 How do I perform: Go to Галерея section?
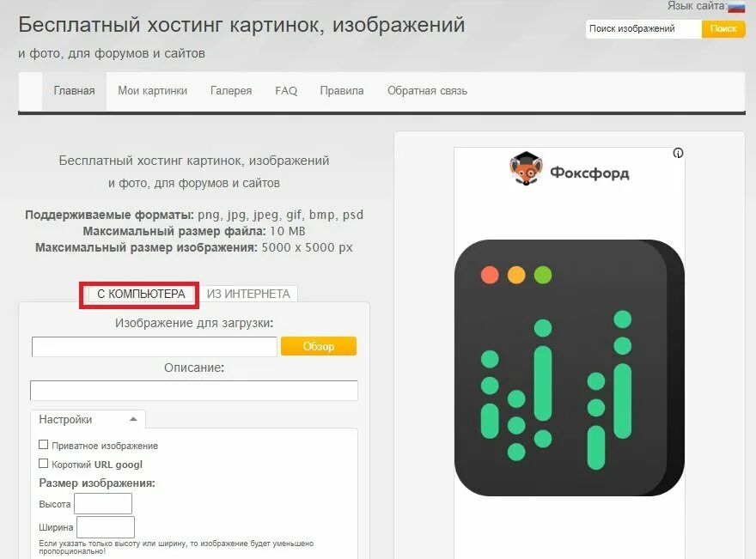click(x=231, y=91)
